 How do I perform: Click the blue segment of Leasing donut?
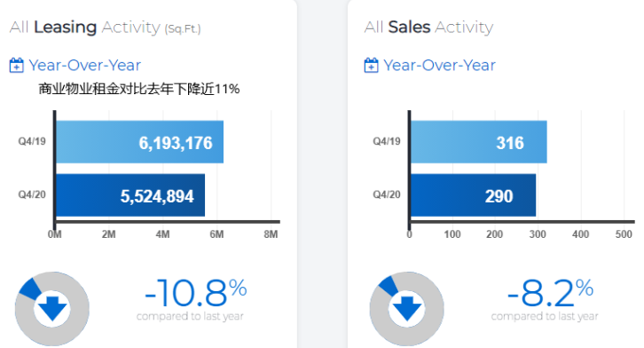click(30, 289)
